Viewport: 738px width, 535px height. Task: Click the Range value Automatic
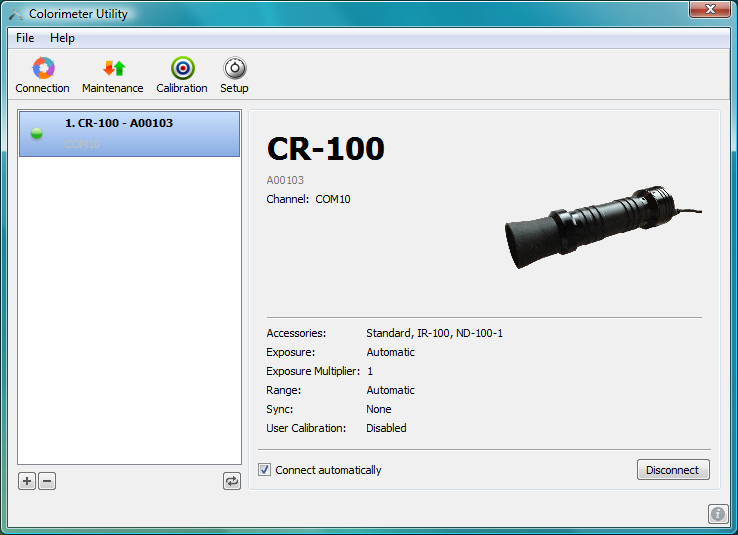(x=391, y=390)
